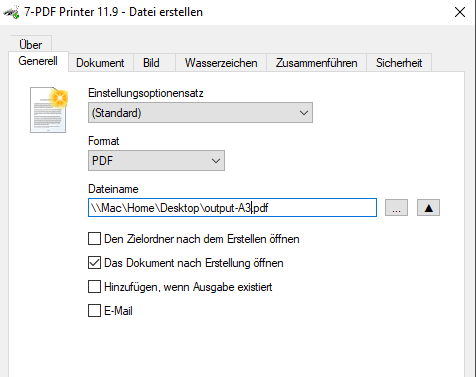Switch to the Bild tab
This screenshot has width=476, height=377.
(x=151, y=63)
